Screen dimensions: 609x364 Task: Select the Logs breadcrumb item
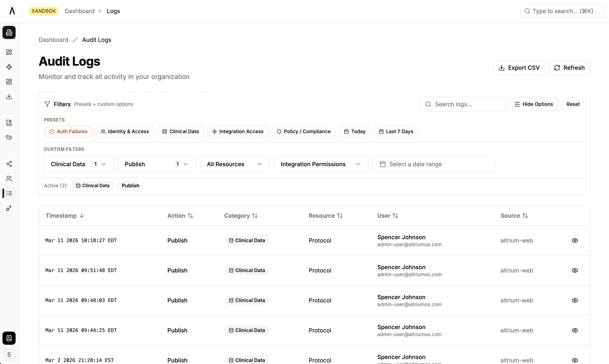click(113, 11)
